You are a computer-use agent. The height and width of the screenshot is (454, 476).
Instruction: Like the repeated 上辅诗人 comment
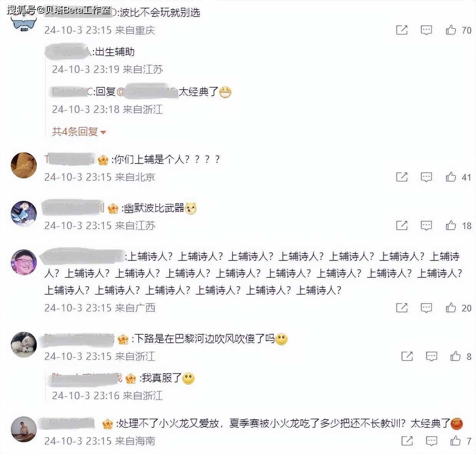point(451,308)
